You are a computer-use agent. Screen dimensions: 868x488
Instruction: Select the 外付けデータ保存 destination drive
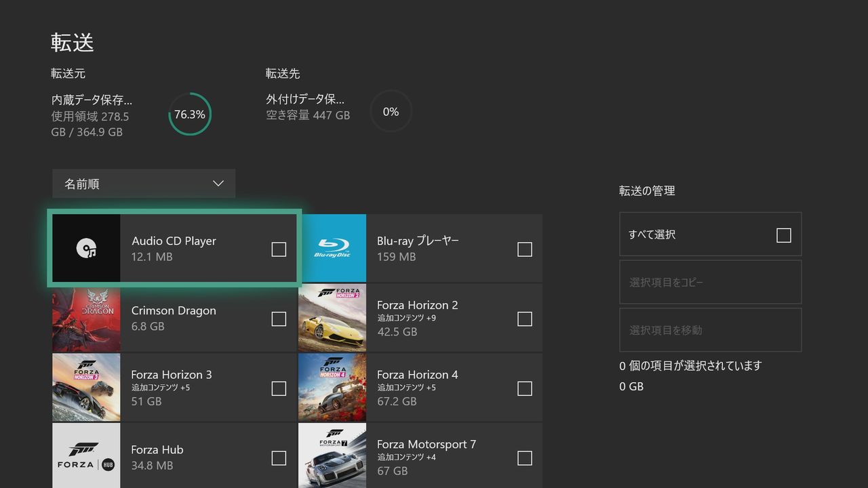click(x=305, y=100)
